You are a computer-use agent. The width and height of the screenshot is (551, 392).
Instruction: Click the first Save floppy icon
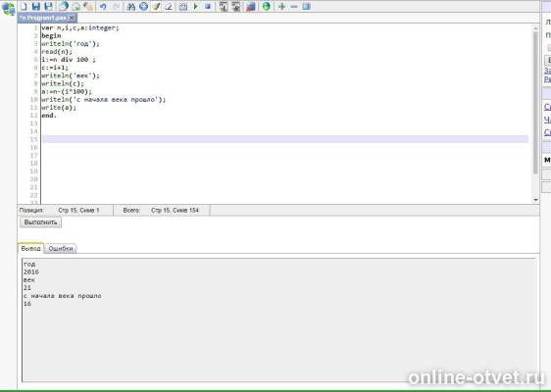point(36,6)
